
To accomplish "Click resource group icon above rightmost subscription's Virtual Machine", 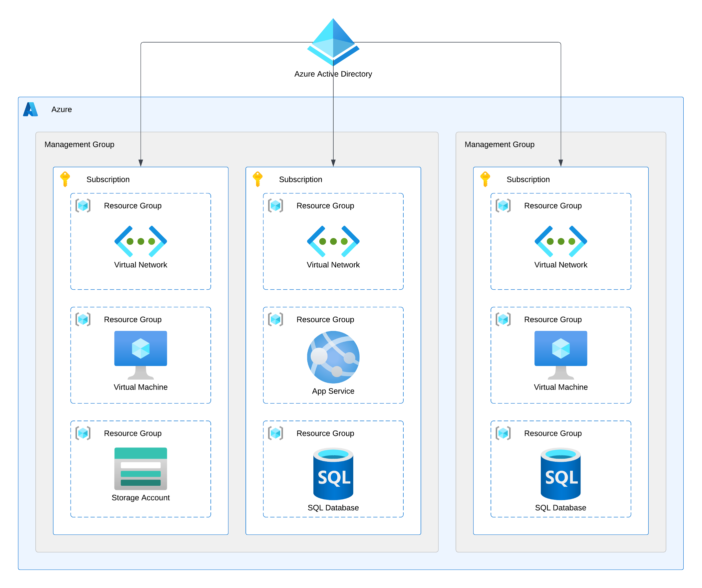I will [503, 319].
